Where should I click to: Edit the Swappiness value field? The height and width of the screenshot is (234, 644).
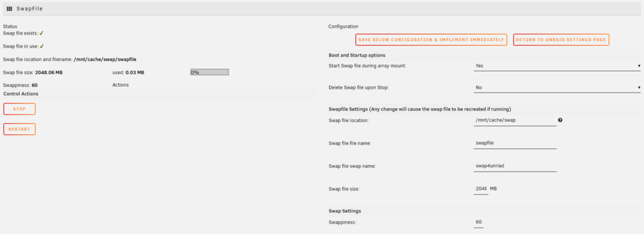coord(478,222)
